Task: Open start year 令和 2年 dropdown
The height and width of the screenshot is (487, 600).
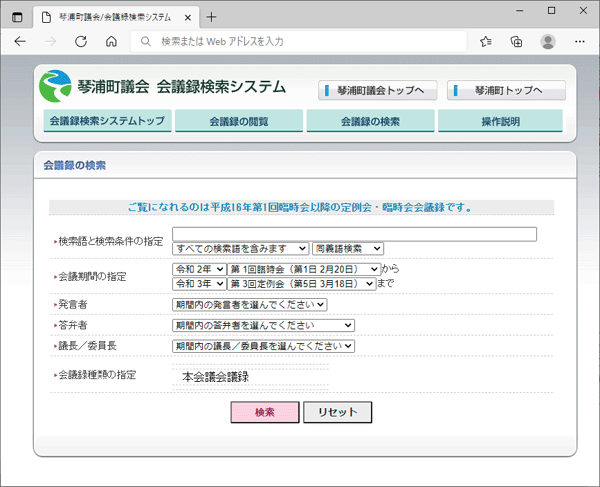Action: (199, 269)
